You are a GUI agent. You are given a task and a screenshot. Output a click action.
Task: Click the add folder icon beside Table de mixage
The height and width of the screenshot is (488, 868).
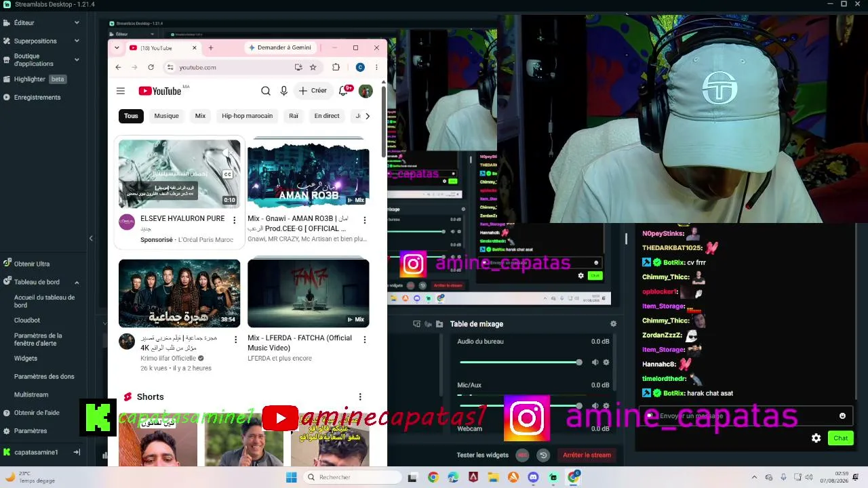tap(439, 324)
